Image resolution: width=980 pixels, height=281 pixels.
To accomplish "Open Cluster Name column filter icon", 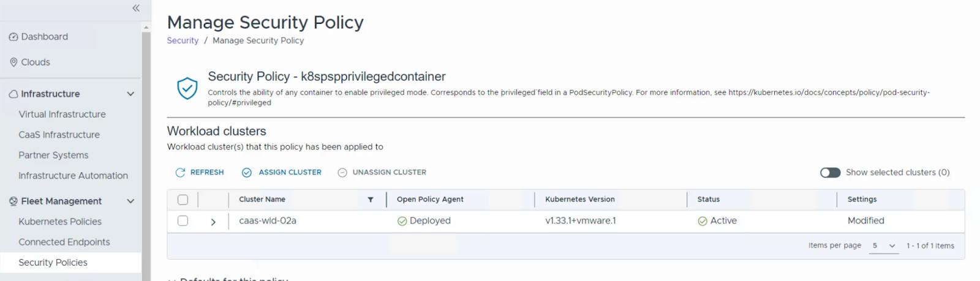I will (371, 200).
